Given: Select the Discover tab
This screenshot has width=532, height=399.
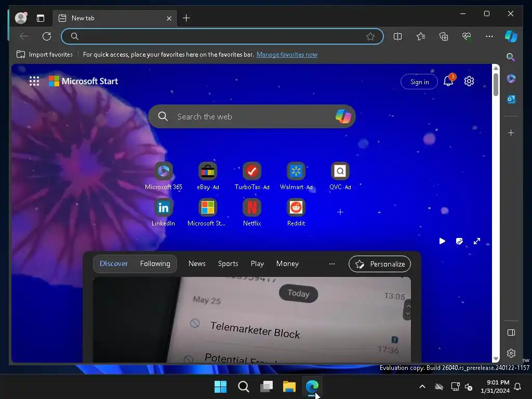Looking at the screenshot, I should (x=114, y=263).
